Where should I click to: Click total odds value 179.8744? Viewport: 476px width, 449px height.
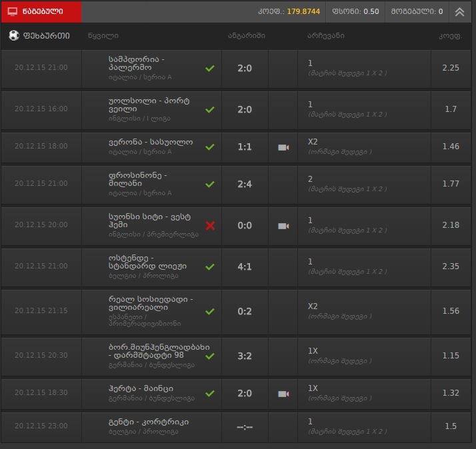tap(303, 11)
